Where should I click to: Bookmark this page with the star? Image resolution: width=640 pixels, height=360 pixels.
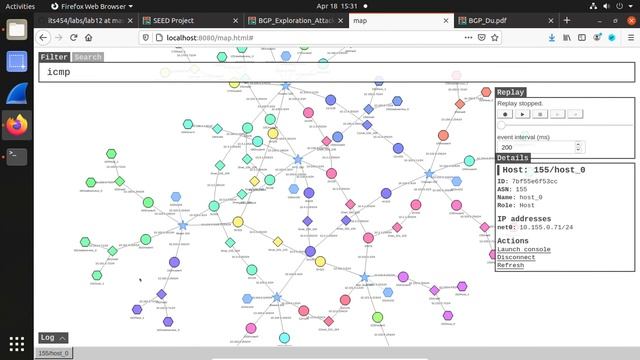(x=495, y=38)
